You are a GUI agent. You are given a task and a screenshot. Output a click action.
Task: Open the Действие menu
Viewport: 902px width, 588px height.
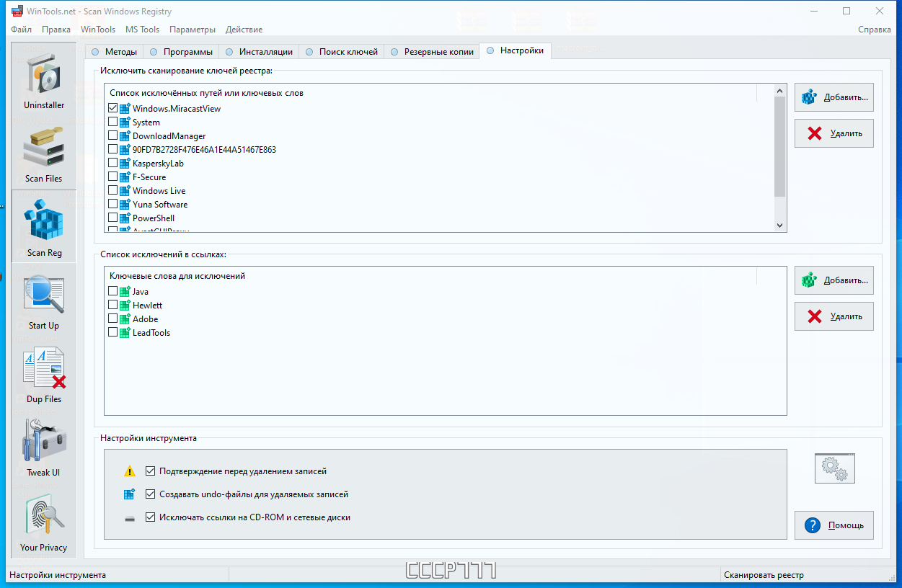click(244, 30)
